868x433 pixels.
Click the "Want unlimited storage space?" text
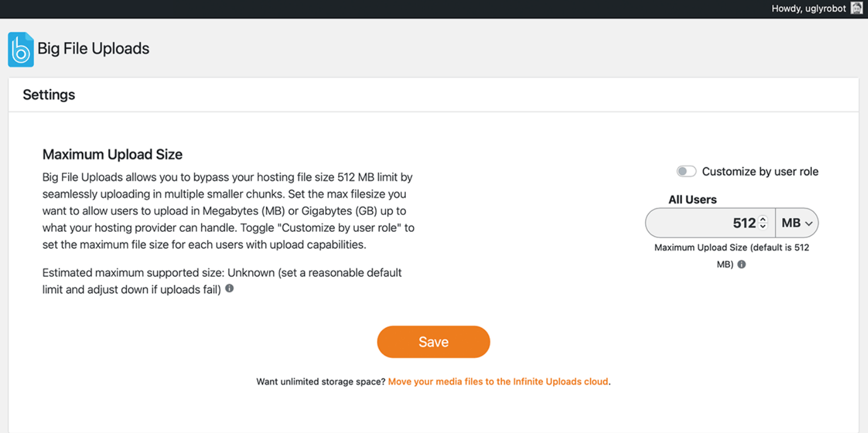pyautogui.click(x=321, y=382)
